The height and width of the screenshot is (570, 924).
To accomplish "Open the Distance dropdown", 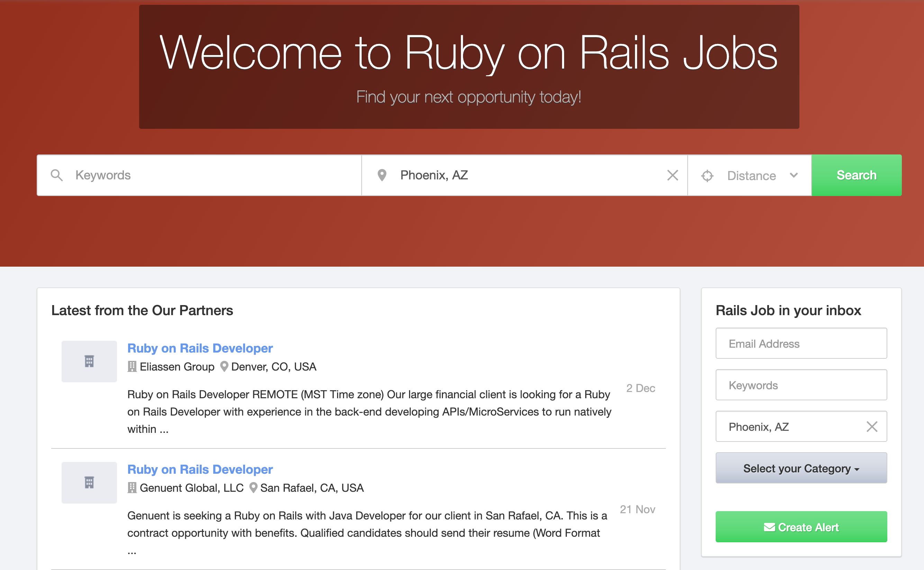I will click(760, 176).
